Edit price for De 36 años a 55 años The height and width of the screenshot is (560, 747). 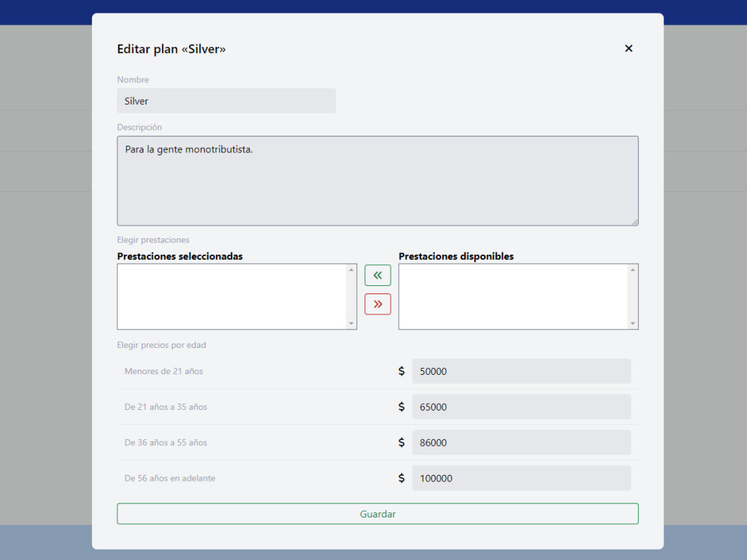pos(521,442)
